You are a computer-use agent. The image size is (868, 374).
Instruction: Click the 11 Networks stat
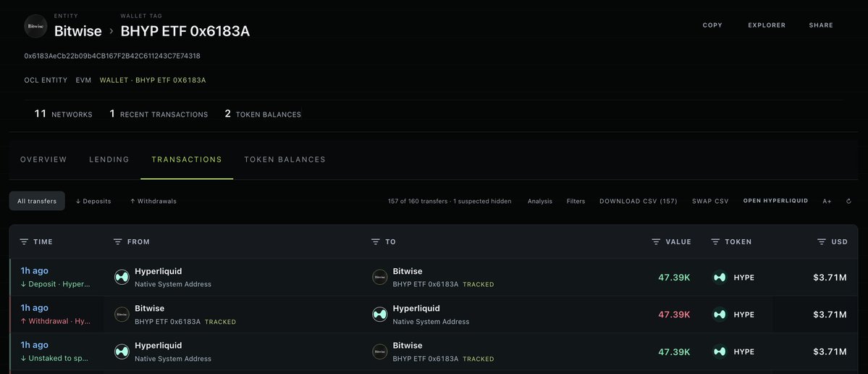point(63,114)
